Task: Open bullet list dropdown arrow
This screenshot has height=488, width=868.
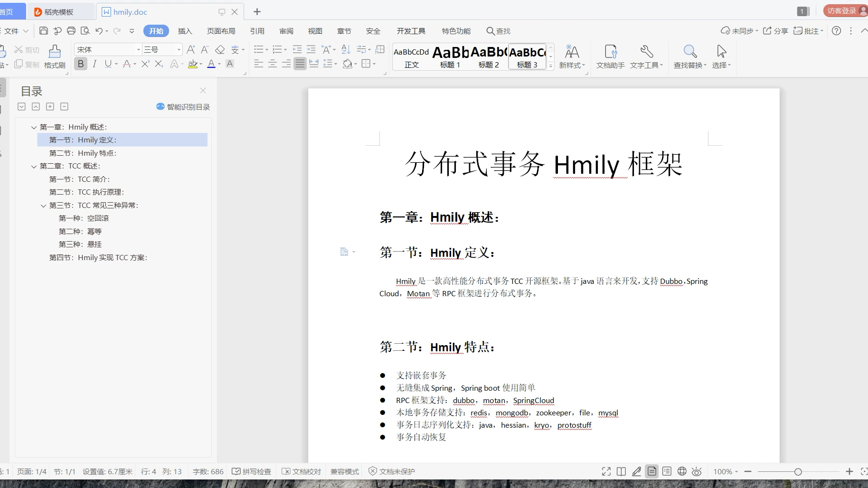Action: click(x=267, y=49)
